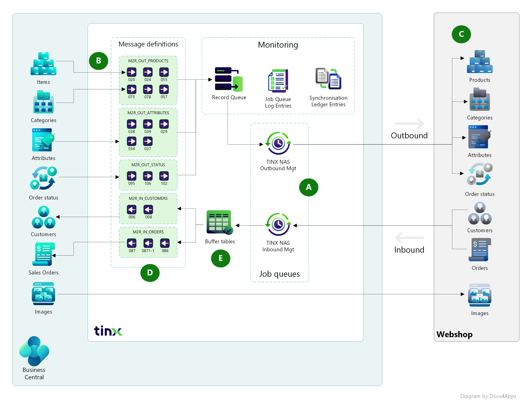Click attribute message arrow 034
This screenshot has height=412, width=532.
132,141
